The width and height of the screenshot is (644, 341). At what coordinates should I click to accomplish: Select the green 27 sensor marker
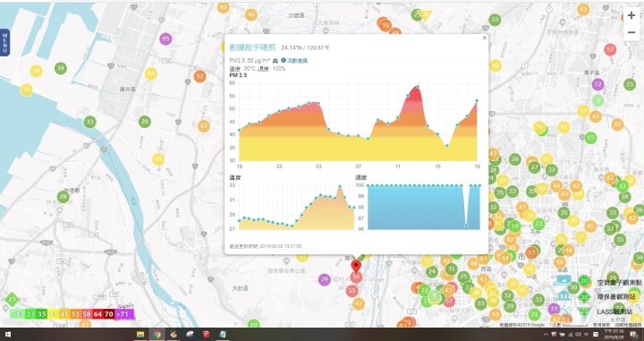[534, 167]
